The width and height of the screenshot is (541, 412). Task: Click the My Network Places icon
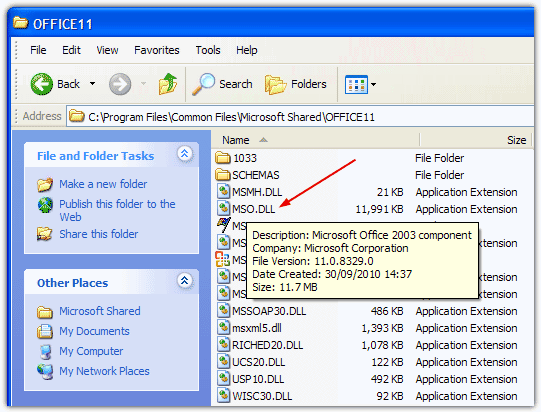[x=45, y=372]
